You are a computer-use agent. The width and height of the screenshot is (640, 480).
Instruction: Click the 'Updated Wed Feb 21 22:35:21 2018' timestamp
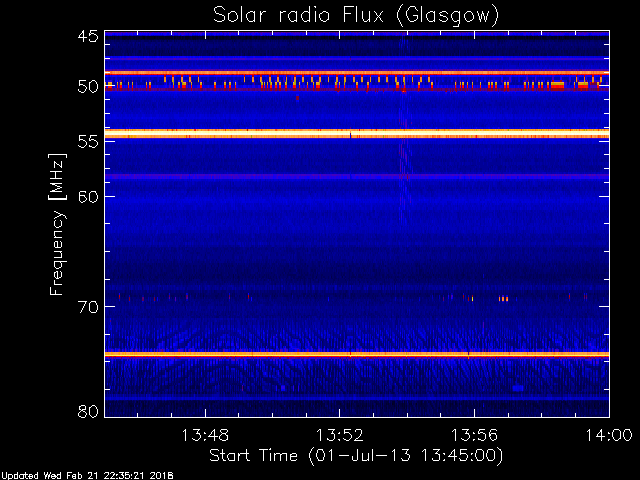pyautogui.click(x=87, y=476)
